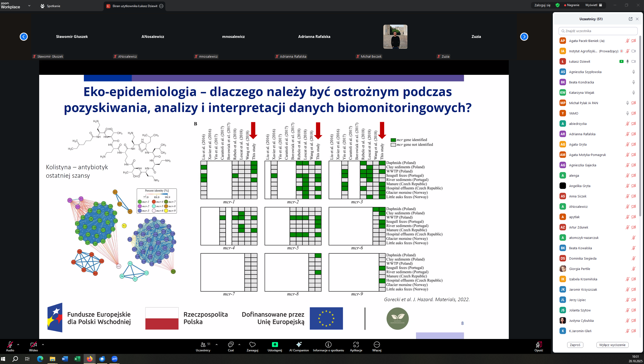644x364 pixels.
Task: Expand audio options arrow beside Audio
Action: coord(18,344)
